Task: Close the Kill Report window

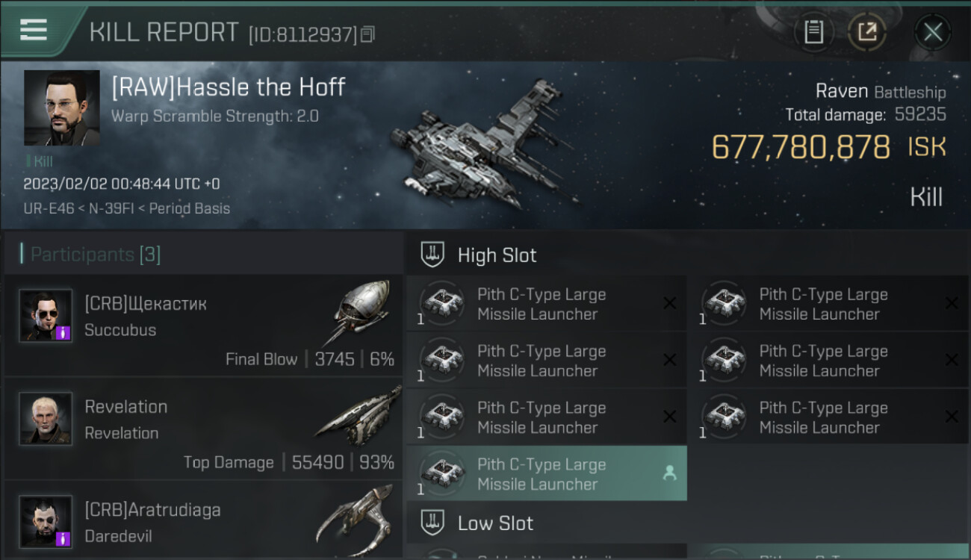Action: pyautogui.click(x=933, y=32)
